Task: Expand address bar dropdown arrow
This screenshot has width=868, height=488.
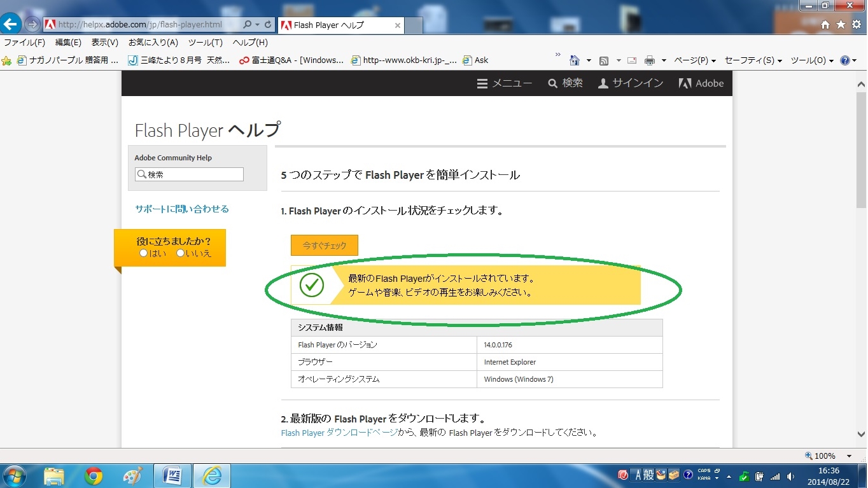Action: pos(257,25)
